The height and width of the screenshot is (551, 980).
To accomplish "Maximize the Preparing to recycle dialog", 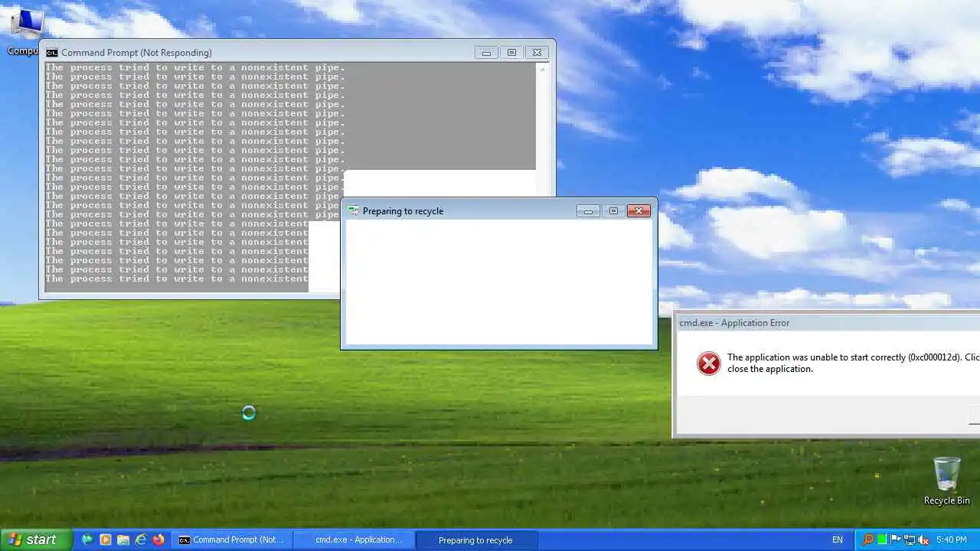I will tap(613, 210).
